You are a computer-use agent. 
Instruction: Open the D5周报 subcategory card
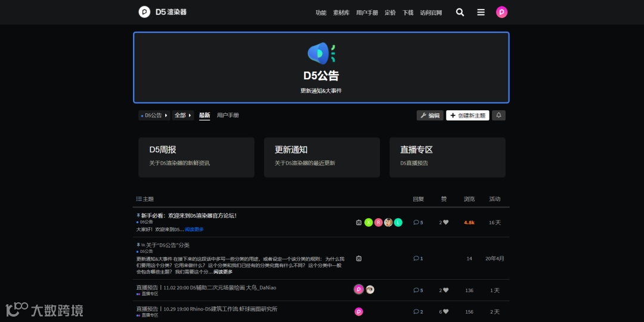[196, 157]
